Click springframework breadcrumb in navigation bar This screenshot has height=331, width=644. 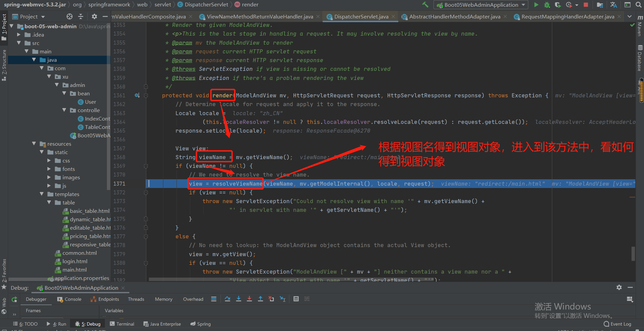pyautogui.click(x=109, y=5)
